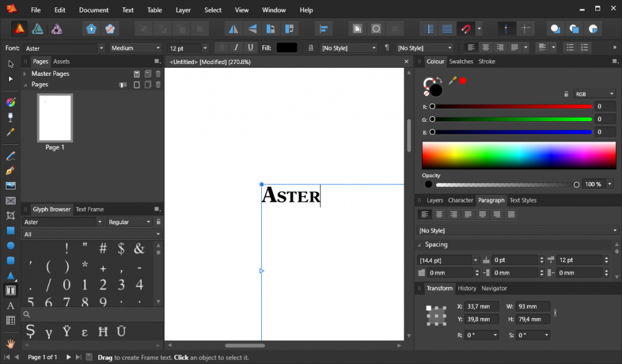The height and width of the screenshot is (364, 622).
Task: Select the Frame Text tool
Action: click(x=11, y=290)
